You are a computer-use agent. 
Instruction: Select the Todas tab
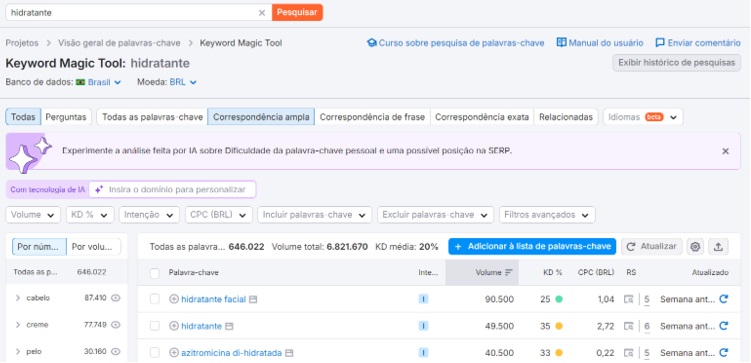pos(23,117)
